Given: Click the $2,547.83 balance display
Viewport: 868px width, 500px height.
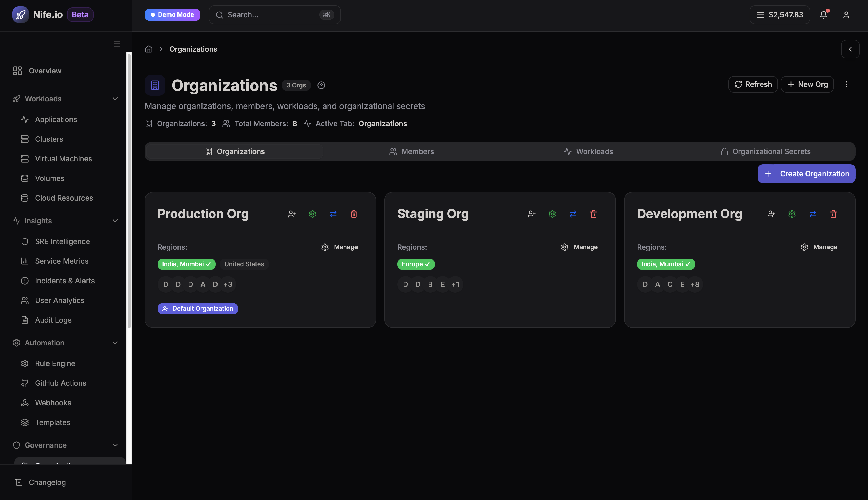Looking at the screenshot, I should [779, 14].
